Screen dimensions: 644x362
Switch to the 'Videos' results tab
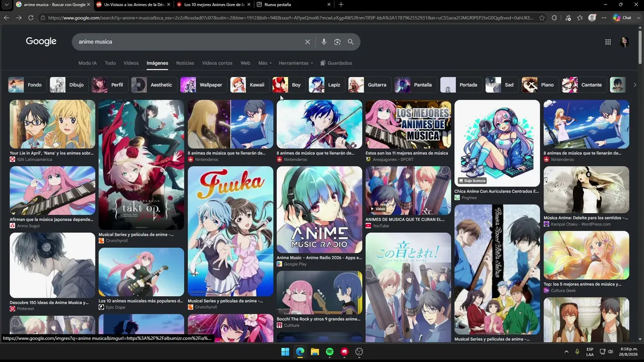click(x=131, y=63)
